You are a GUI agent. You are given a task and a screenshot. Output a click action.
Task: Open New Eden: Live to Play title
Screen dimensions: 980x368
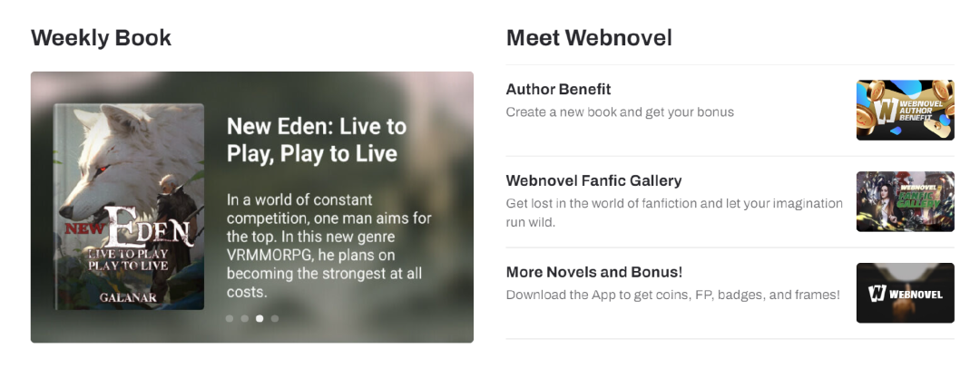pos(317,140)
